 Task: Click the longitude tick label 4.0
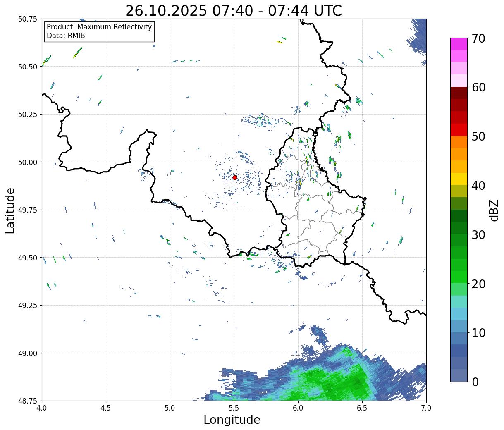point(42,408)
